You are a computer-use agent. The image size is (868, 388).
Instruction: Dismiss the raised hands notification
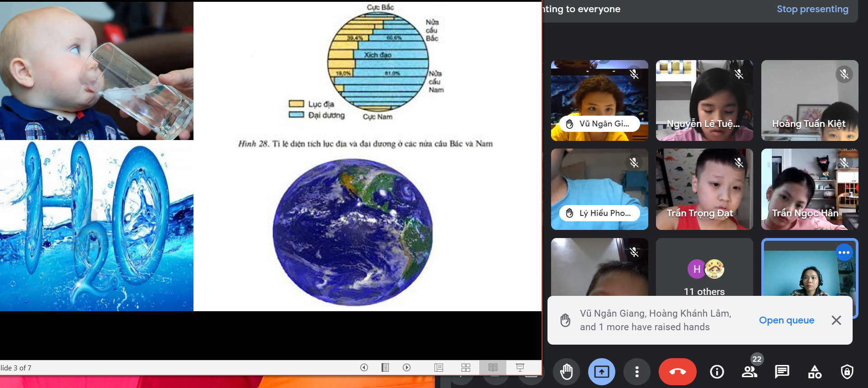(x=836, y=320)
